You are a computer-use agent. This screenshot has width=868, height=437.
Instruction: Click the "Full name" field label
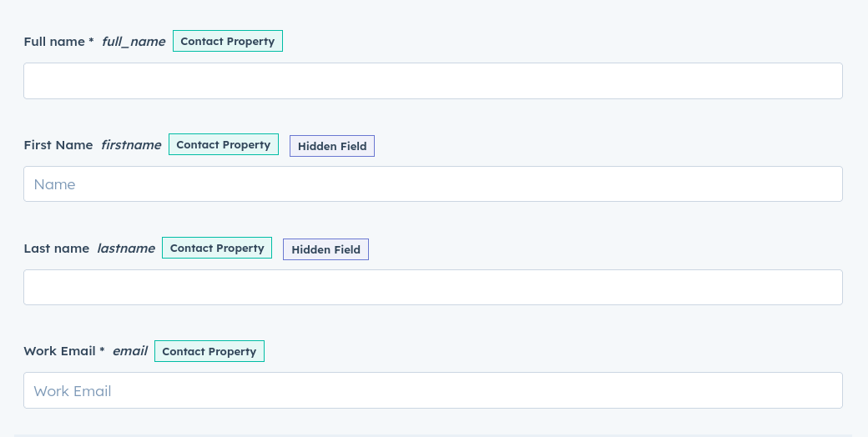tap(54, 42)
